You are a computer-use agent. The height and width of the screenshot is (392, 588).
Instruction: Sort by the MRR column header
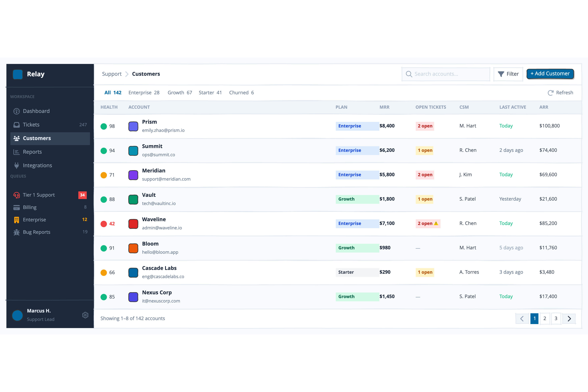click(x=384, y=107)
